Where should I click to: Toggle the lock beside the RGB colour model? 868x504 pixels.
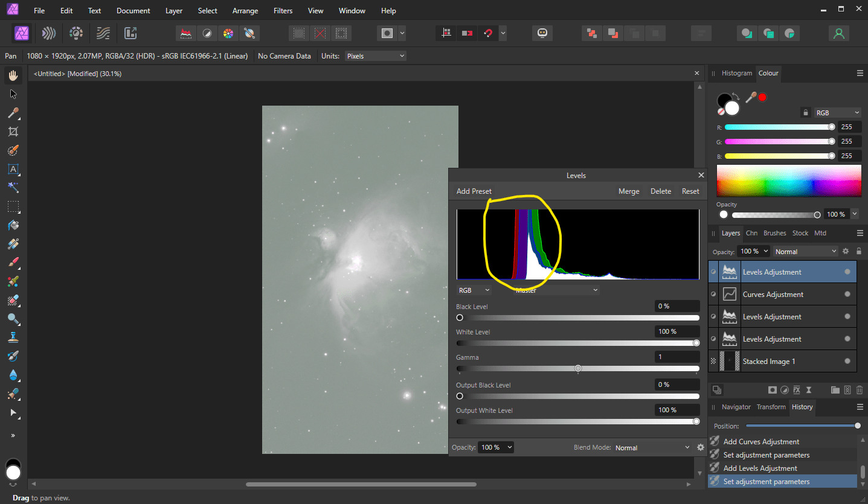[805, 113]
